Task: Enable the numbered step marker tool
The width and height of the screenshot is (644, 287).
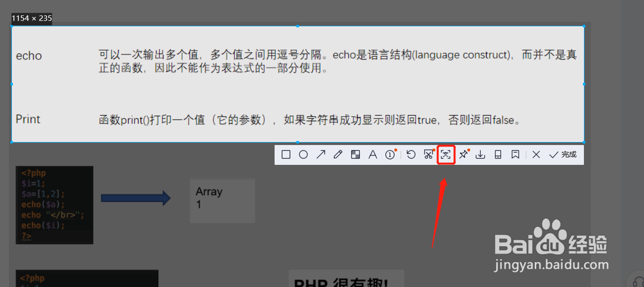Action: [390, 154]
